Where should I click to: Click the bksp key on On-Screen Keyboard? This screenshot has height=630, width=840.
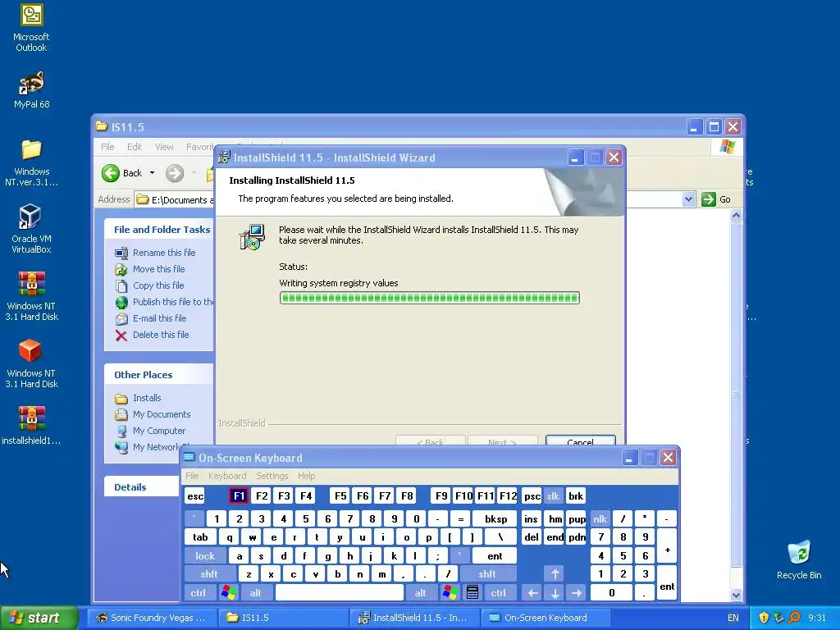tap(495, 518)
